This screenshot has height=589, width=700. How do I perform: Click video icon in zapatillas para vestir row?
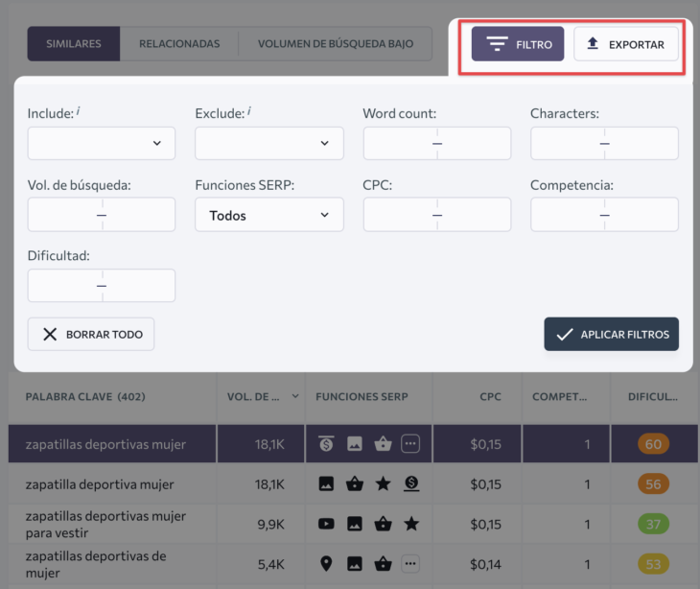(326, 524)
